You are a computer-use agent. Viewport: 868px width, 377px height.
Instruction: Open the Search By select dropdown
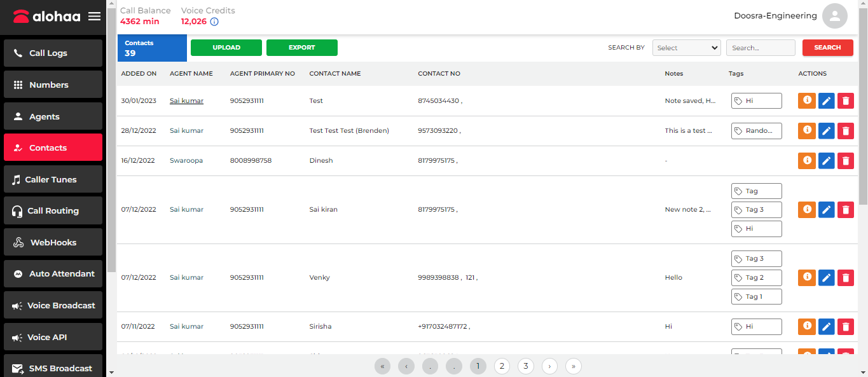(686, 48)
